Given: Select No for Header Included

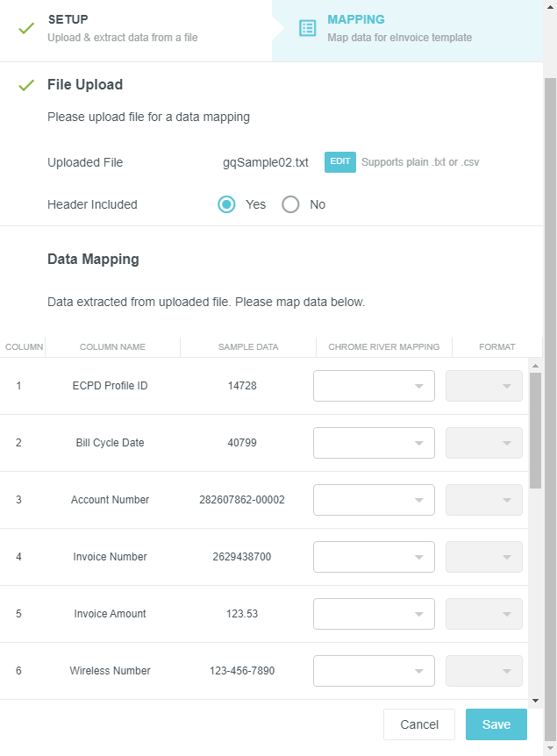Looking at the screenshot, I should (x=290, y=204).
